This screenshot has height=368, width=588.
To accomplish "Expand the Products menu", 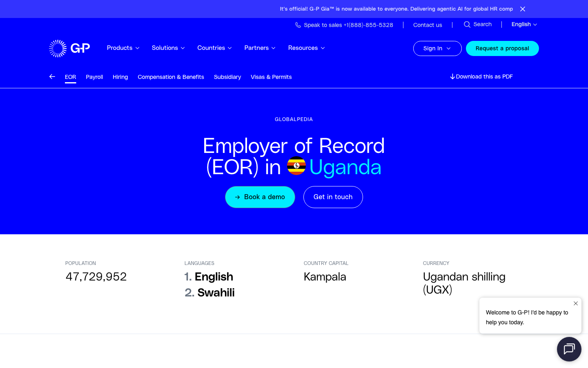I will click(123, 48).
